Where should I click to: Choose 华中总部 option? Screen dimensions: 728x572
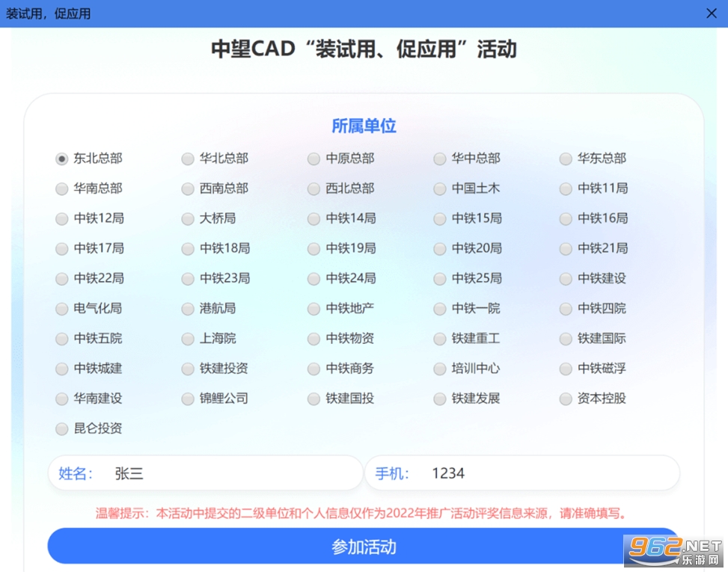[x=440, y=159]
